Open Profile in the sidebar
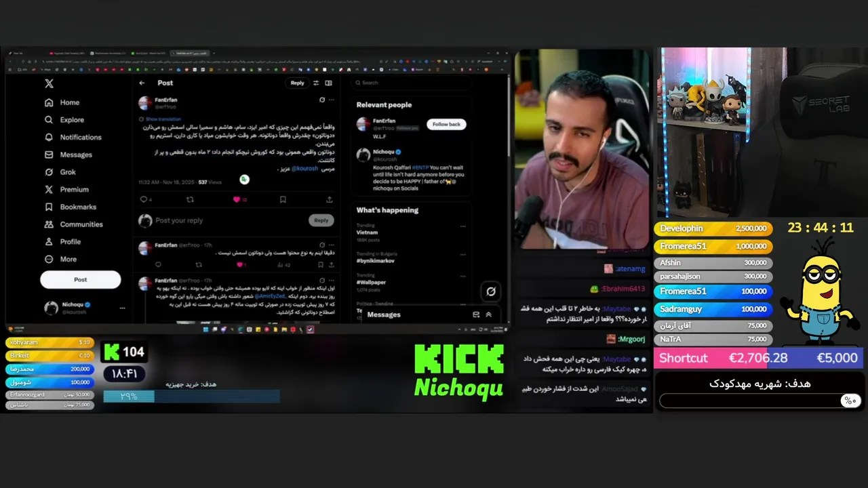Screen dimensions: 868x488 coord(62,242)
